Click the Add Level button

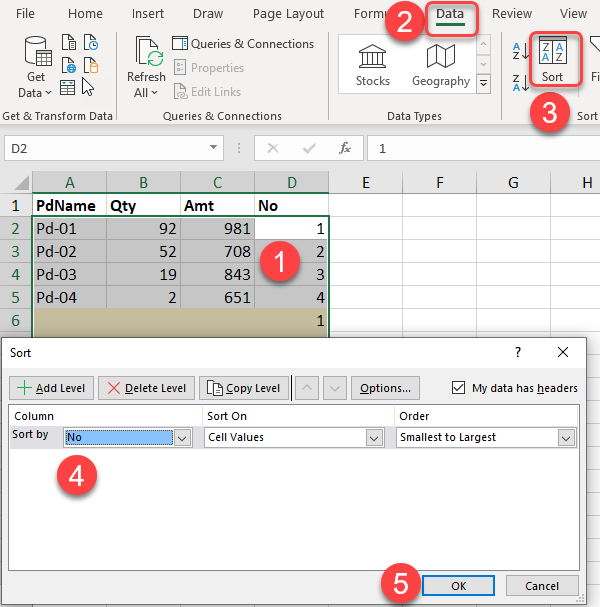click(x=52, y=388)
